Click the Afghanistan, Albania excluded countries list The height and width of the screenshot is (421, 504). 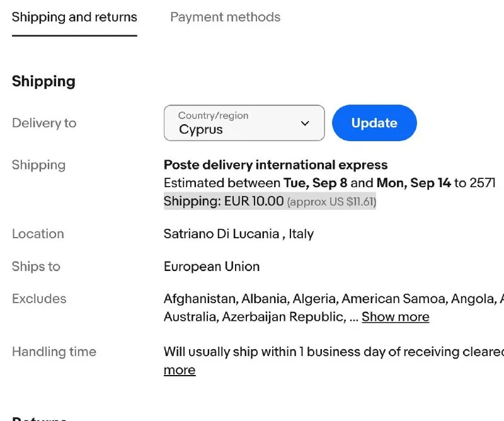tap(334, 308)
